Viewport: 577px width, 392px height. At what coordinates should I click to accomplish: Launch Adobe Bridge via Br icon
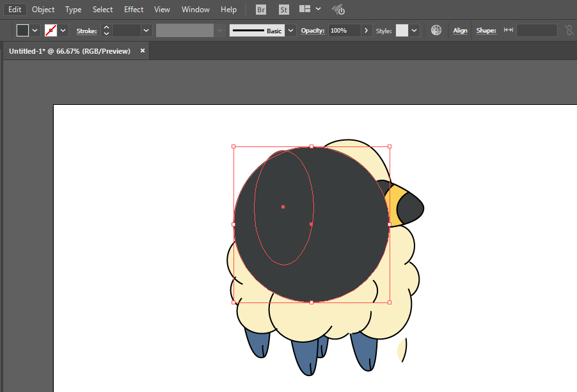(261, 10)
